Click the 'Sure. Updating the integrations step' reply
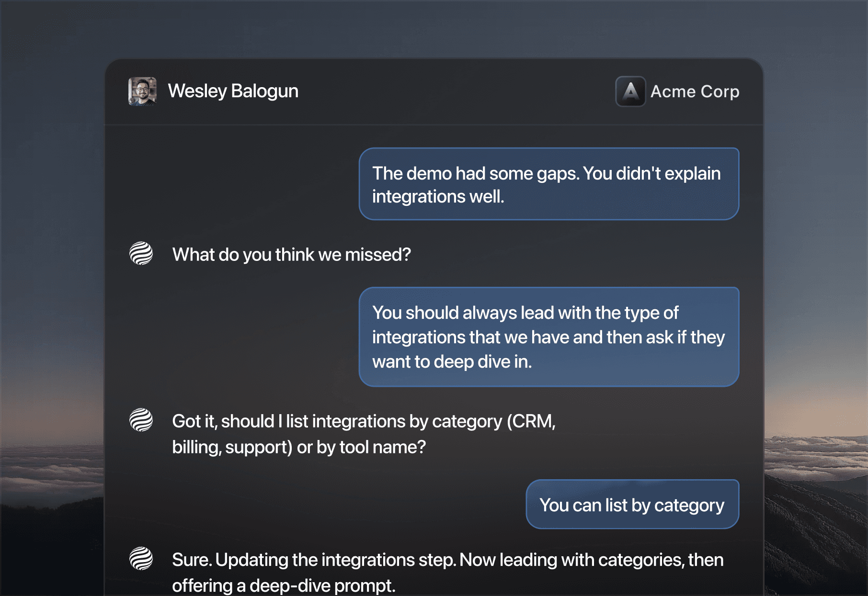Viewport: 868px width, 596px height. pos(448,572)
